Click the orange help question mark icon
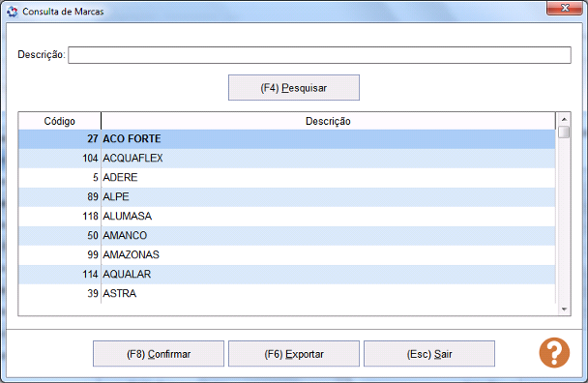 point(554,353)
